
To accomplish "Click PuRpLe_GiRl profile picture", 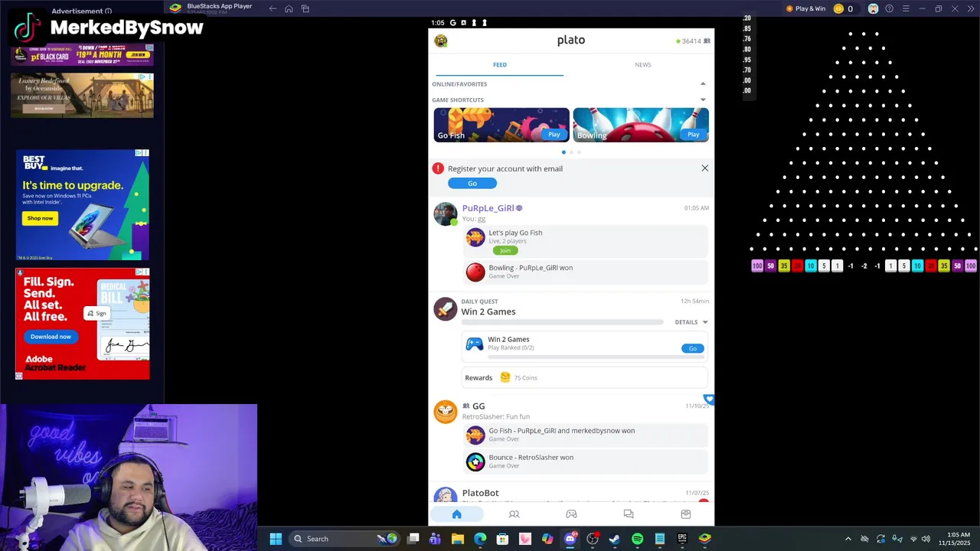I will point(446,214).
